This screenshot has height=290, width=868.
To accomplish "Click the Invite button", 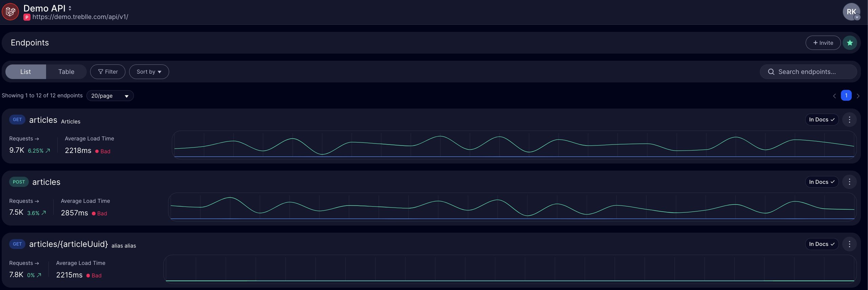I will coord(823,43).
